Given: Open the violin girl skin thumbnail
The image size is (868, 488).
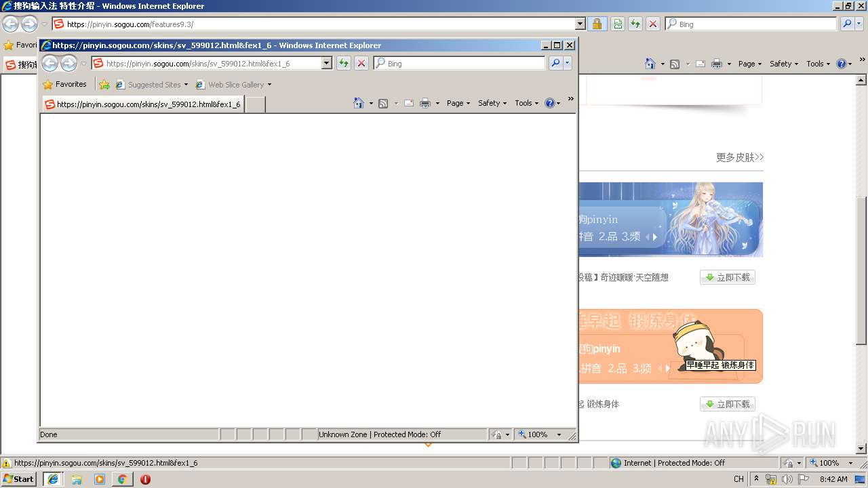Looking at the screenshot, I should [671, 219].
